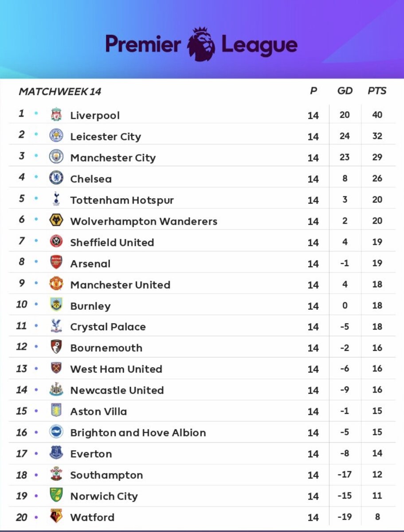Select the Manchester City crest icon
The image size is (404, 532).
[x=56, y=157]
